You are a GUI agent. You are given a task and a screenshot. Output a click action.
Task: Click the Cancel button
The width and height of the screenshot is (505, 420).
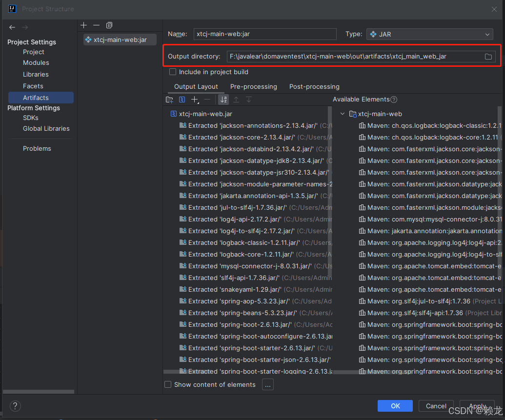tap(436, 406)
